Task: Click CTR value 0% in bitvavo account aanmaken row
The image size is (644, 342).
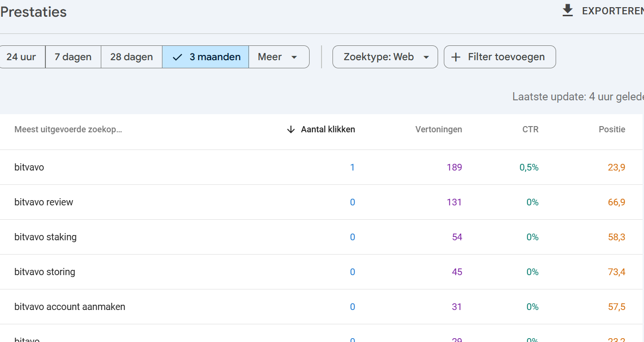Action: (x=533, y=307)
